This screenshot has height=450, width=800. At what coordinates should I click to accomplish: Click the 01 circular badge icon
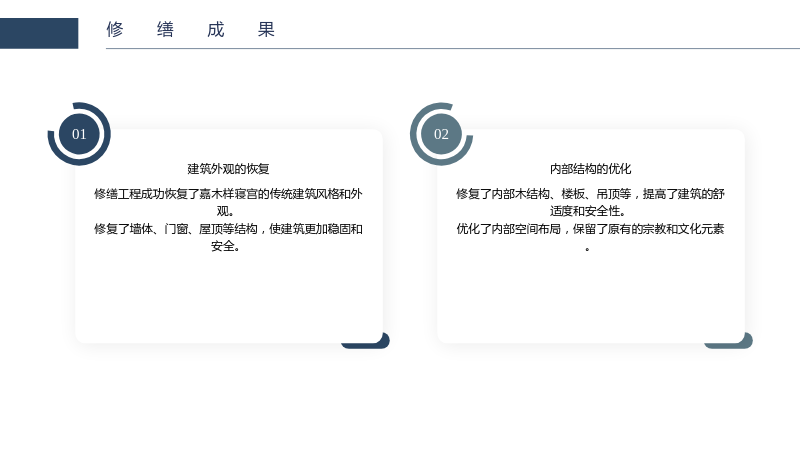pos(79,134)
